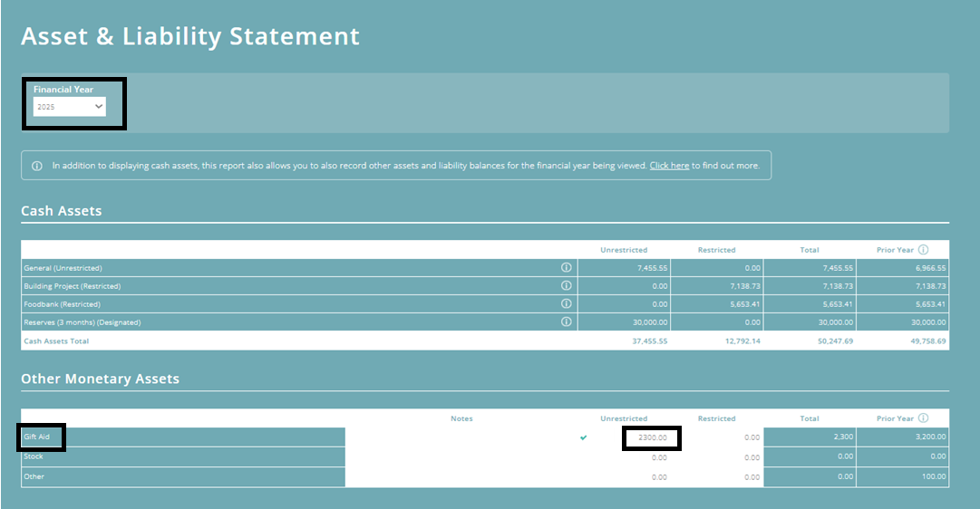Open info icon for Reserves (3 months) row
The height and width of the screenshot is (509, 980).
tap(567, 322)
